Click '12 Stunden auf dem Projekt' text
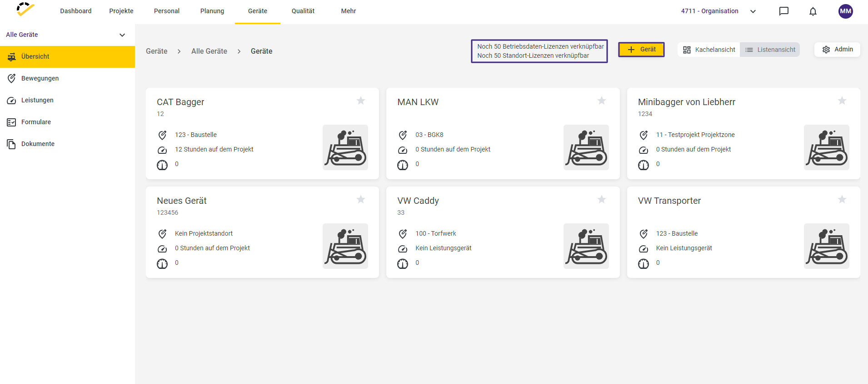Screen dimensions: 868x384 click(214, 150)
